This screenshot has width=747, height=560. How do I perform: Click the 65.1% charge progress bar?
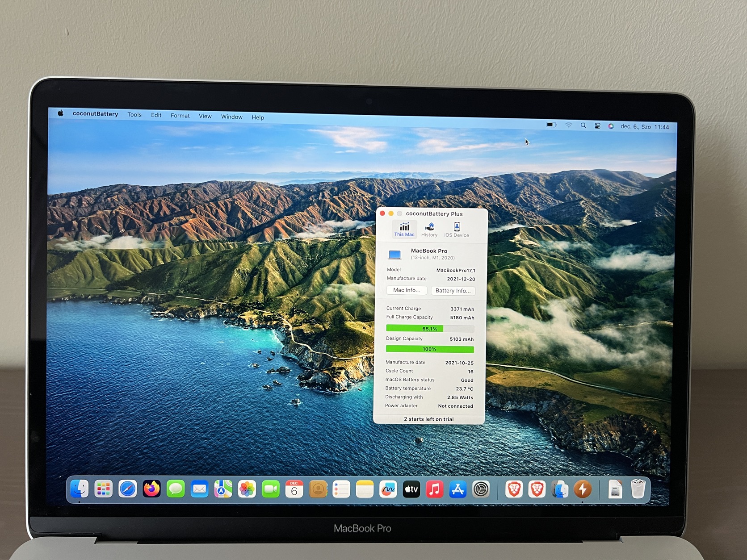tap(430, 329)
